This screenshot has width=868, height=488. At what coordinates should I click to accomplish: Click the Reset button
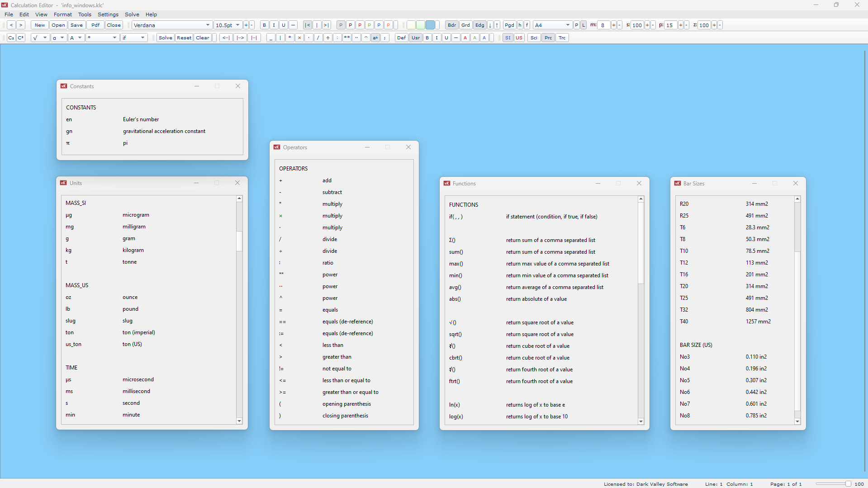(184, 38)
